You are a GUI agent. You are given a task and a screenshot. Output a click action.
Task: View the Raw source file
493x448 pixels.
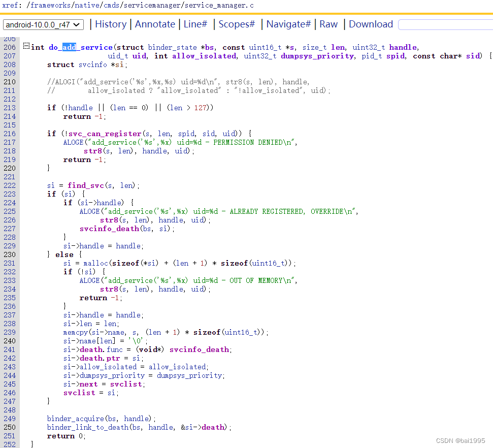[328, 24]
